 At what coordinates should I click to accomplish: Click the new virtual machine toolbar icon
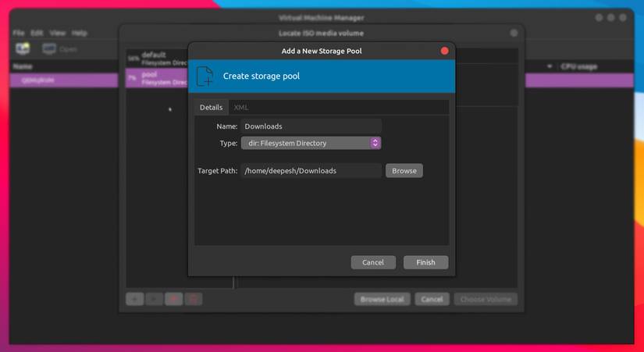click(23, 49)
